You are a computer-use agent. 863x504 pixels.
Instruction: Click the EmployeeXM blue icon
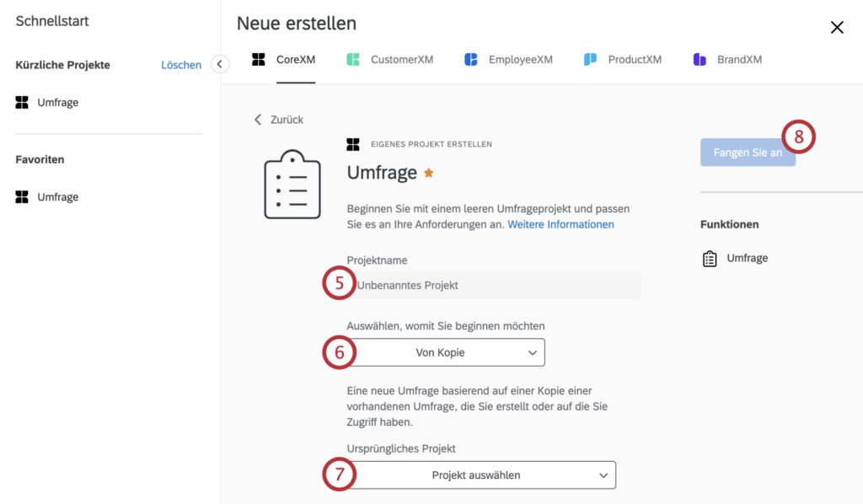(470, 60)
